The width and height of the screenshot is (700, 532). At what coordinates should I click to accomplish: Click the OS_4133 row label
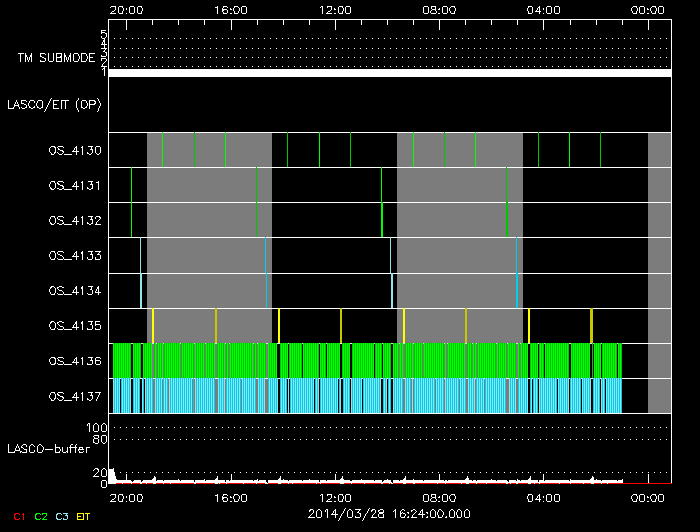(x=74, y=256)
